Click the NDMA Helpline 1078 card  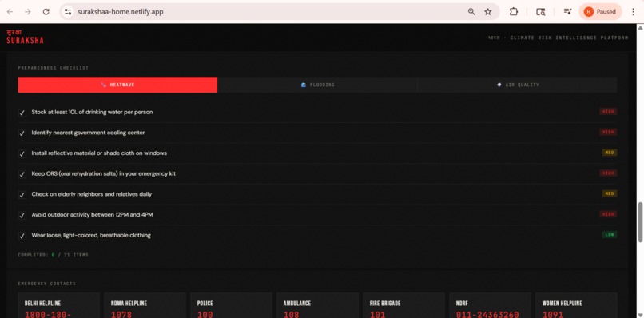point(145,305)
